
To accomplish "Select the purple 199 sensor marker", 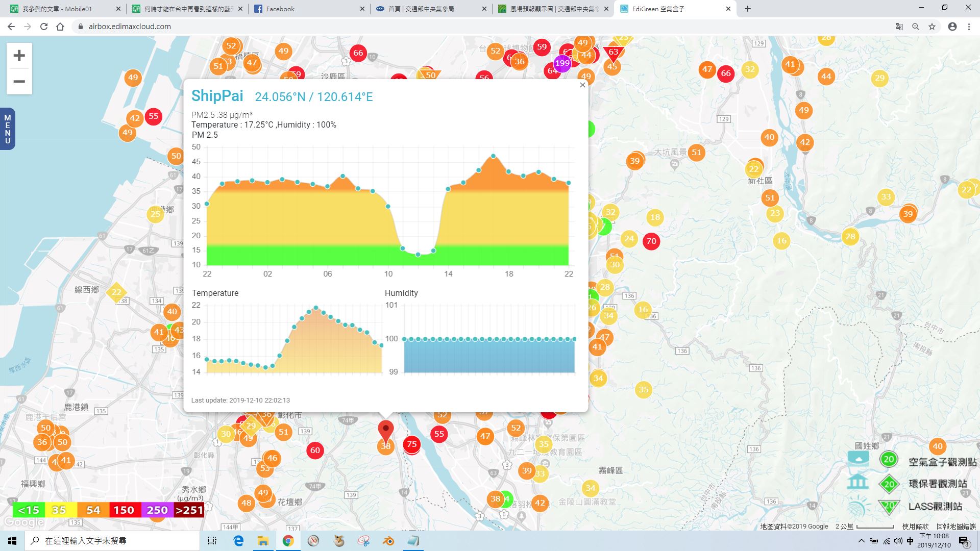I will click(562, 63).
